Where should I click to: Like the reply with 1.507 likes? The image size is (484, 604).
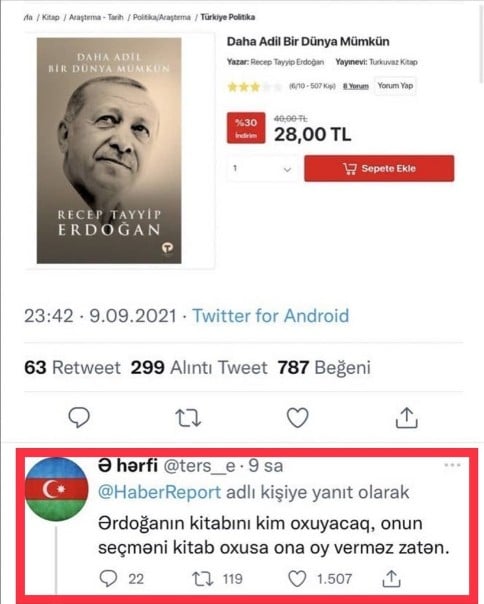(297, 579)
